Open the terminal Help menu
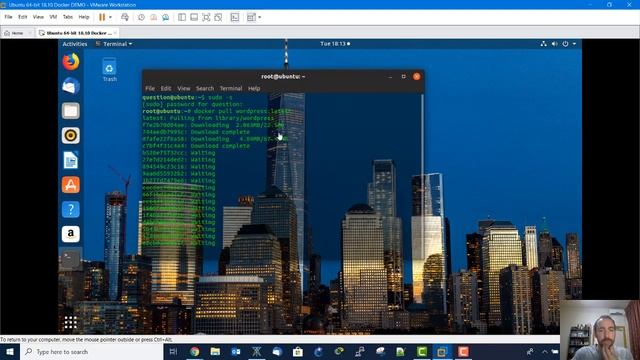Viewport: 640px width, 360px height. click(x=254, y=88)
